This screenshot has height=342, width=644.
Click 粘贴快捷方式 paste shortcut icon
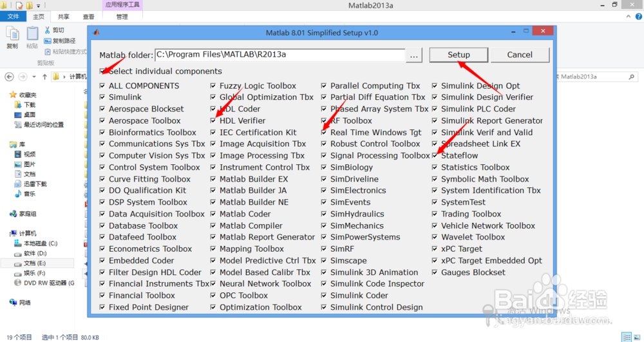(48, 52)
